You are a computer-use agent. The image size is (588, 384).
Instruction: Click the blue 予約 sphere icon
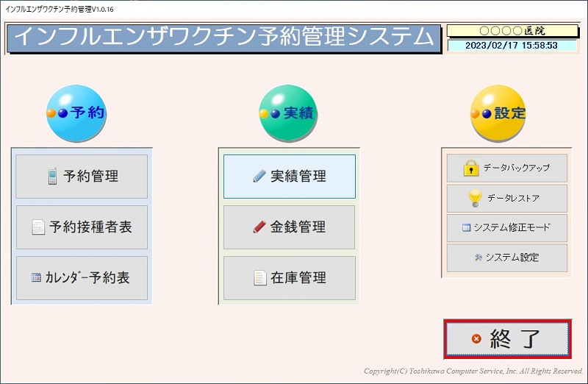pos(76,113)
